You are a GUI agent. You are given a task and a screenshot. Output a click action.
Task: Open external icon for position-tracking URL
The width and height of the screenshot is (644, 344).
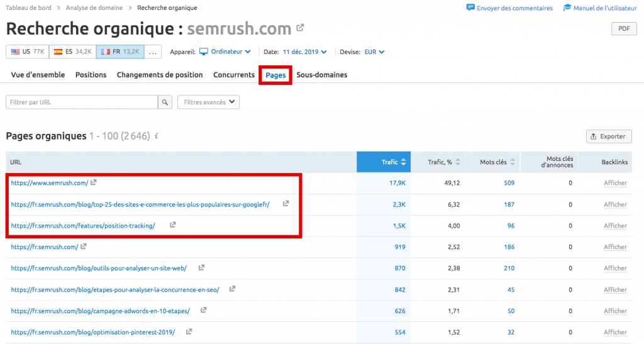point(173,225)
